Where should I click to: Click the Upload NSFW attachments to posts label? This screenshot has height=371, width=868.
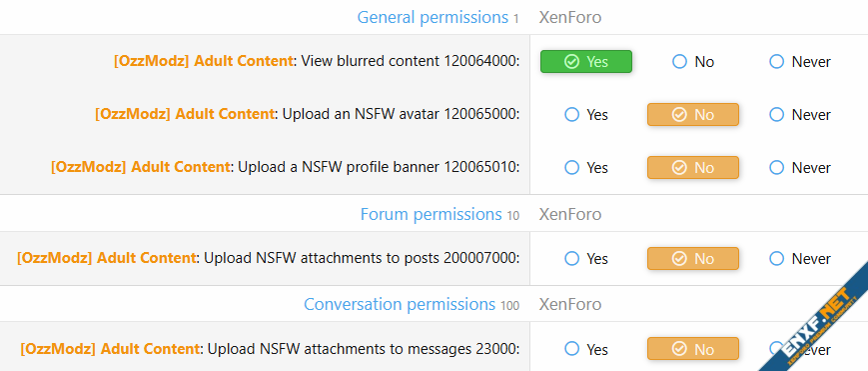[269, 258]
